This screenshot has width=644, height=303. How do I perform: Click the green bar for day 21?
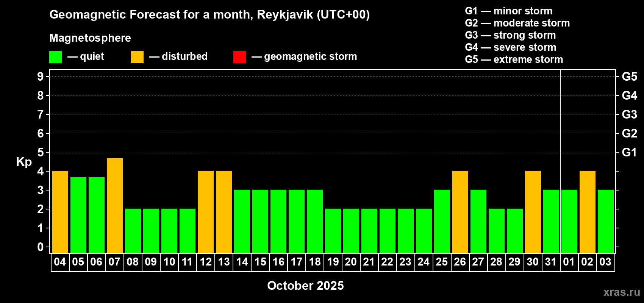pyautogui.click(x=369, y=231)
